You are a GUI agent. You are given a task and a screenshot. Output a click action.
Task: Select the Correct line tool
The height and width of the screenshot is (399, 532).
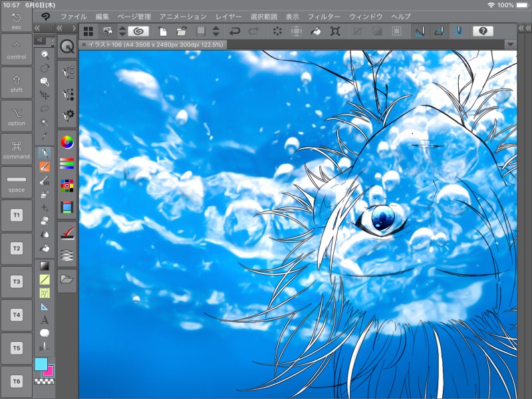click(x=45, y=346)
